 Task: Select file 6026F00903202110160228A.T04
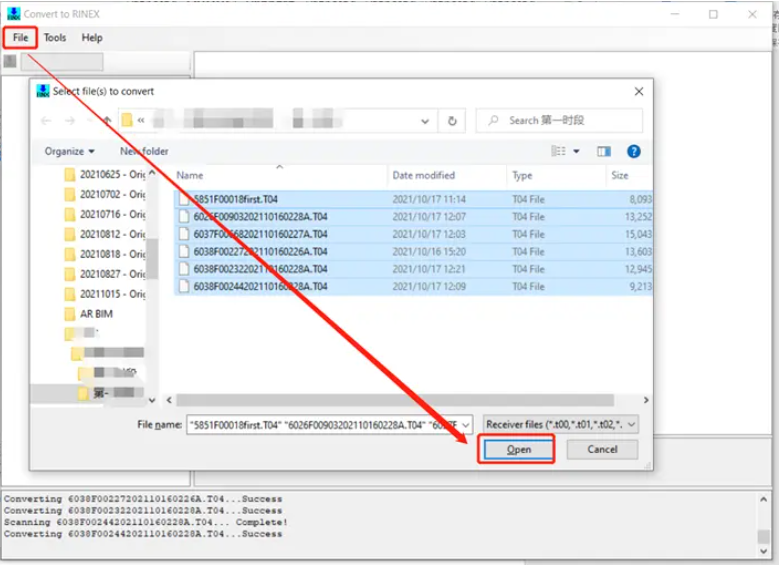pos(413,217)
